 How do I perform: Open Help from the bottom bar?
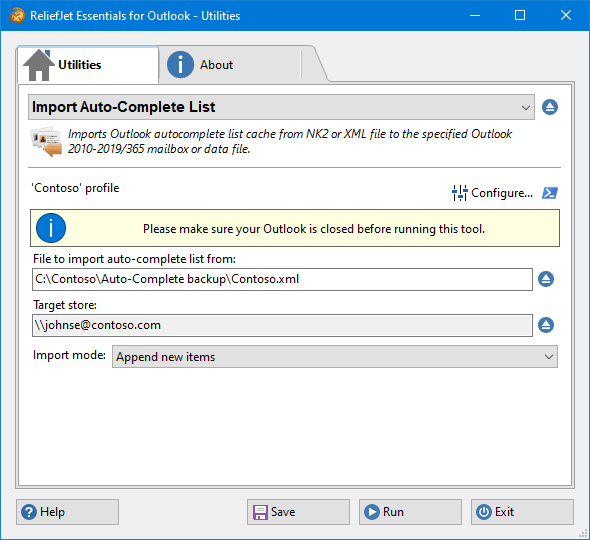tap(67, 512)
